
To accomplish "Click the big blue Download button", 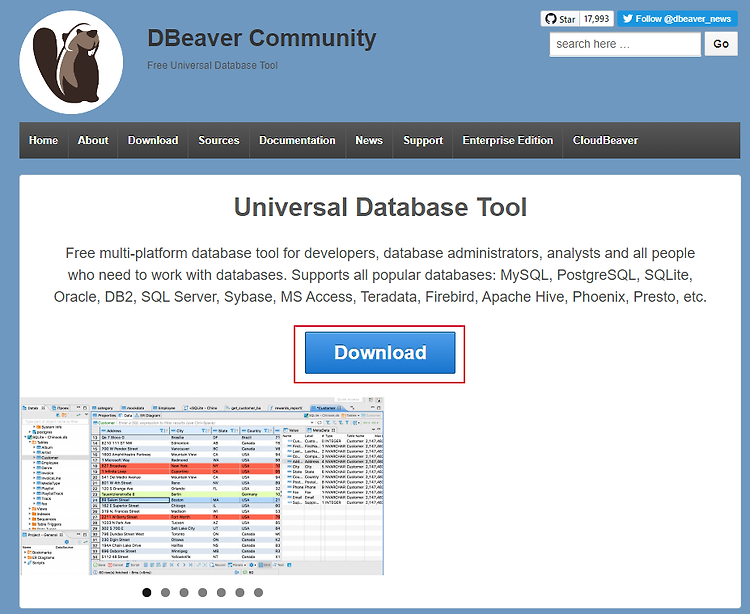I will click(380, 353).
